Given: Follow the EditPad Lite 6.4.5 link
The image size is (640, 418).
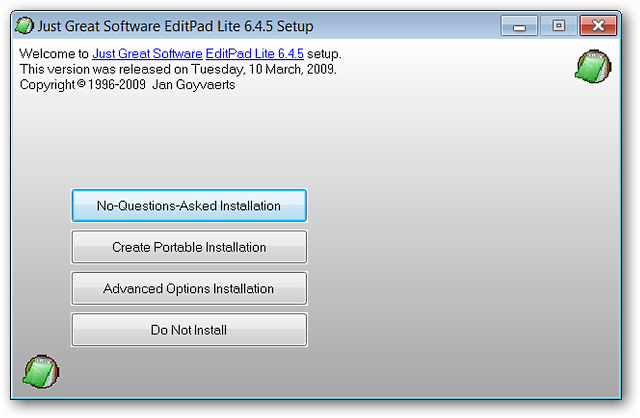Looking at the screenshot, I should [255, 53].
